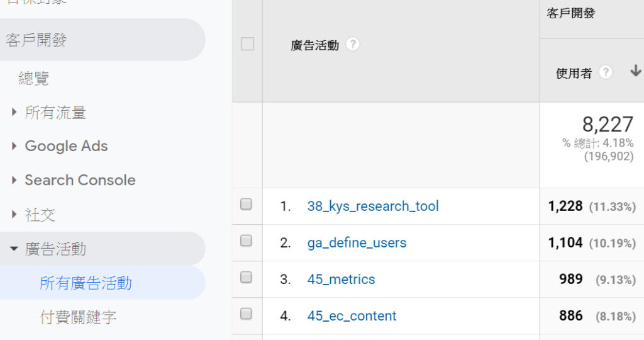Check the ga_define_users row checkbox
Image resolution: width=644 pixels, height=340 pixels.
246,241
